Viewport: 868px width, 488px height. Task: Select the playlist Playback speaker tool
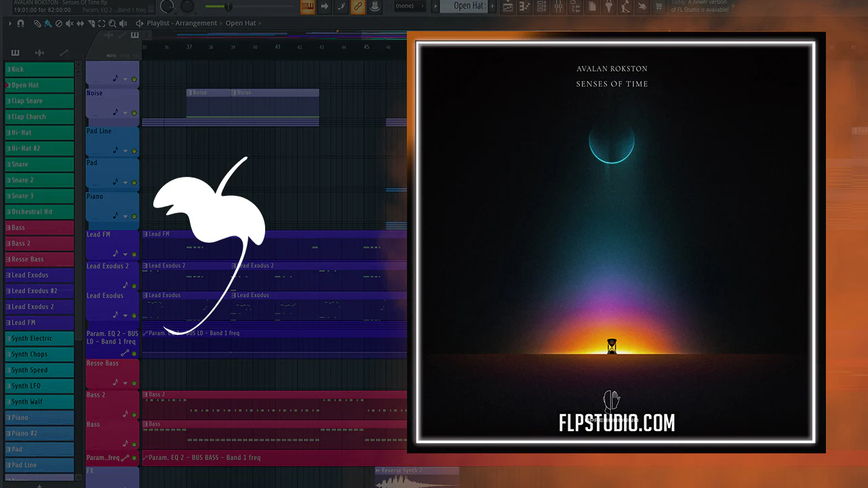pos(123,23)
